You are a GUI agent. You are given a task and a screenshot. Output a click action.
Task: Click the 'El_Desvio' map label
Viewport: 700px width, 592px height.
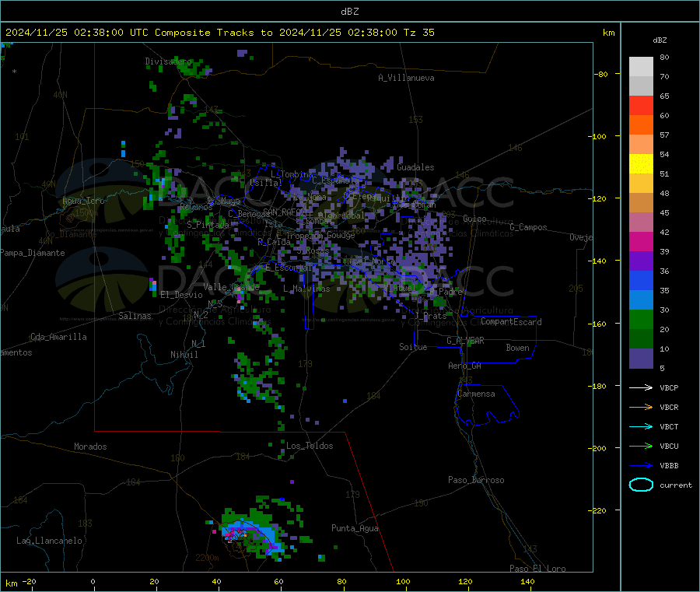tap(181, 295)
